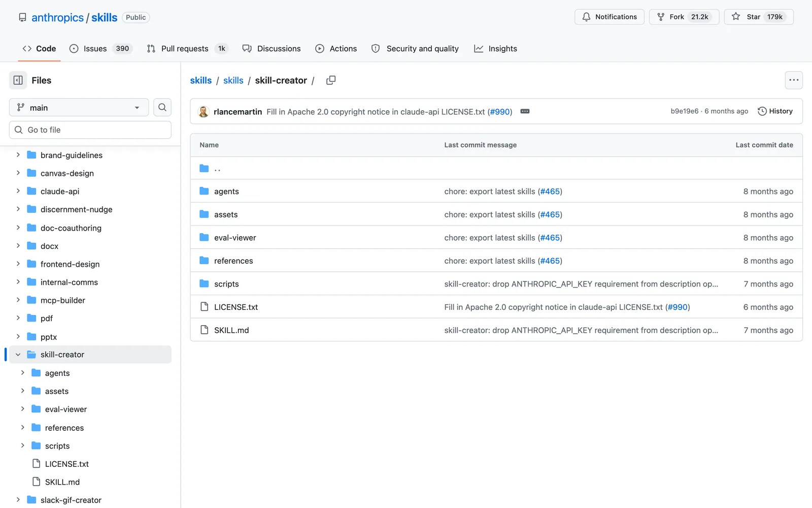Fork the repository
This screenshot has height=508, width=812.
(x=684, y=17)
